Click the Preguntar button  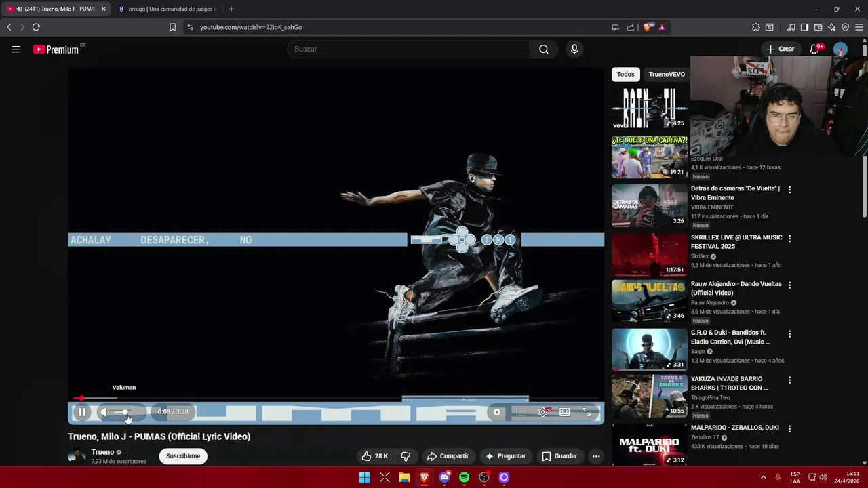pyautogui.click(x=505, y=456)
